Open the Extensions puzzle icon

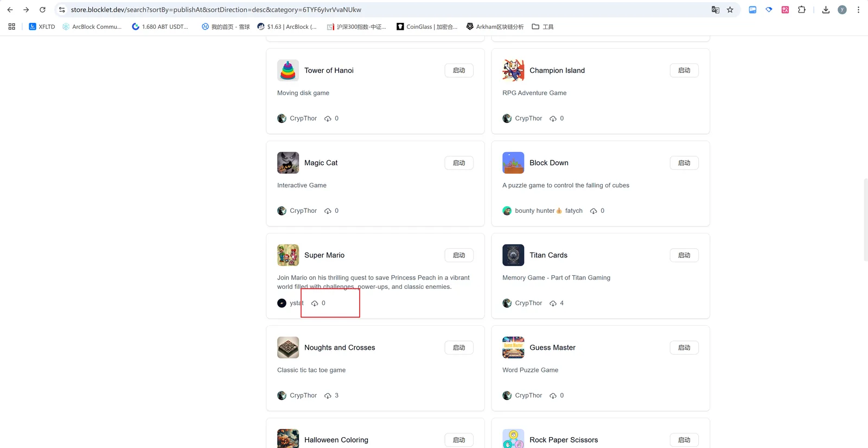pos(802,10)
